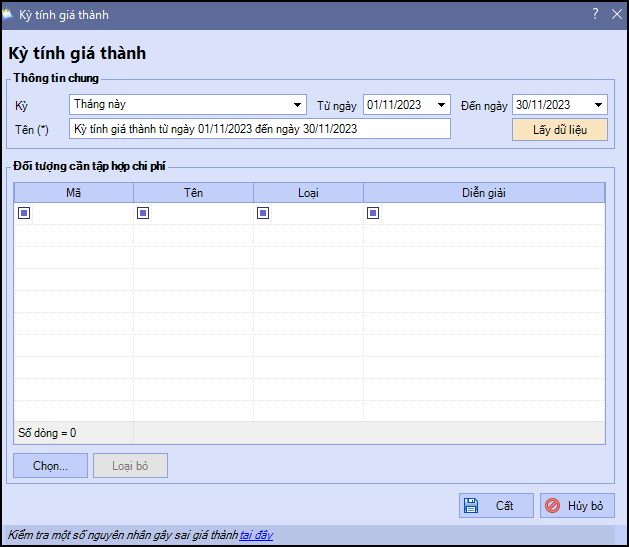Click into the Tên name field
Viewport: 629px width, 547px height.
pos(260,129)
